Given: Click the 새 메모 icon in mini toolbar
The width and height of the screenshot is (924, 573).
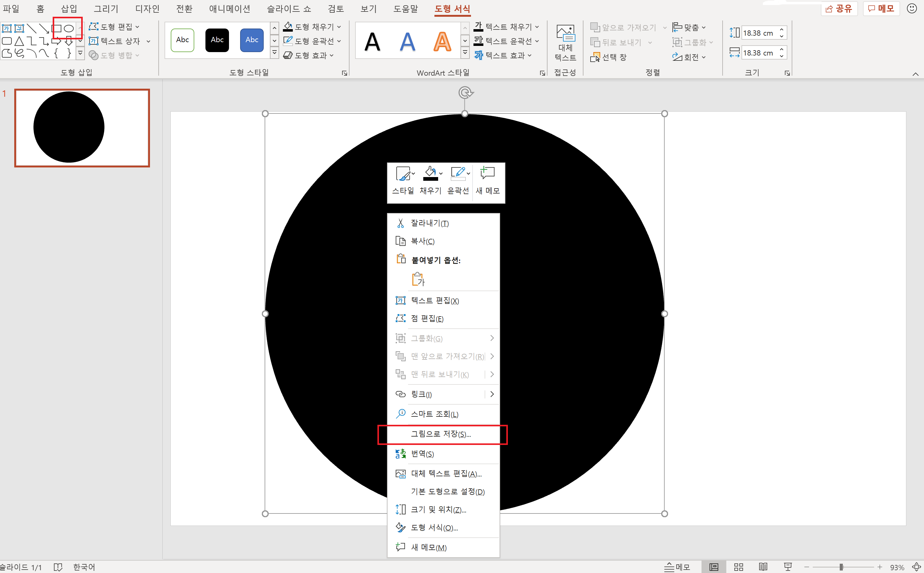Looking at the screenshot, I should coord(488,180).
